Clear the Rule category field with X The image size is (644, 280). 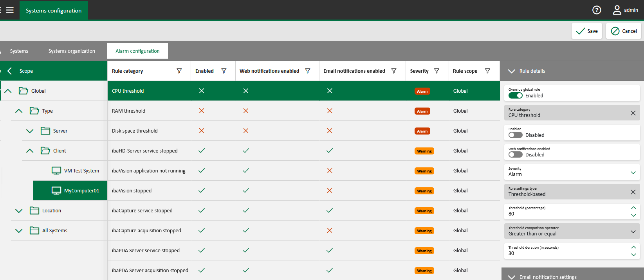pyautogui.click(x=633, y=113)
